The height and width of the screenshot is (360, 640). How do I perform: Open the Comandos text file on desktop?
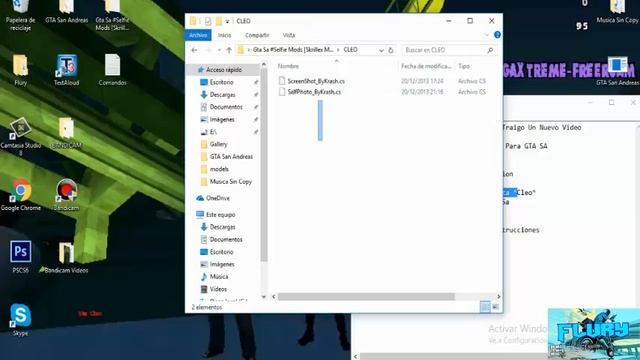112,69
